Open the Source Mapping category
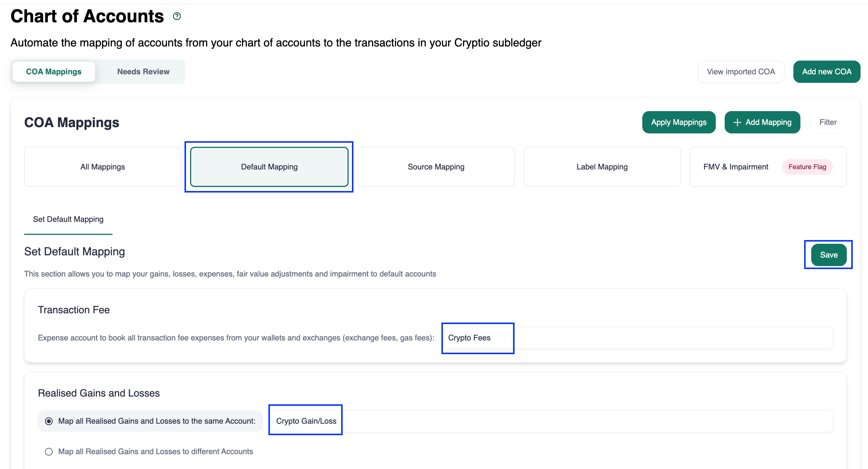868x469 pixels. (436, 167)
